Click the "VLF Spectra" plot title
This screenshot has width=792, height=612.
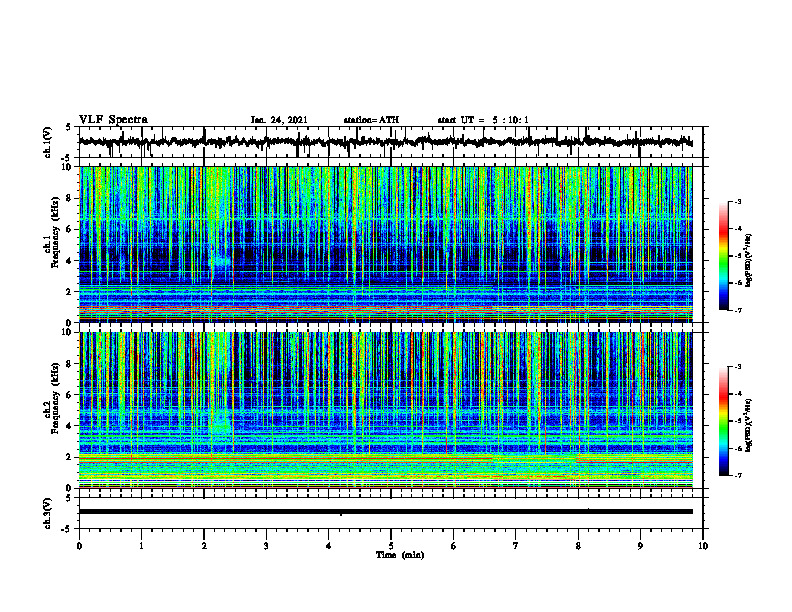pyautogui.click(x=113, y=120)
